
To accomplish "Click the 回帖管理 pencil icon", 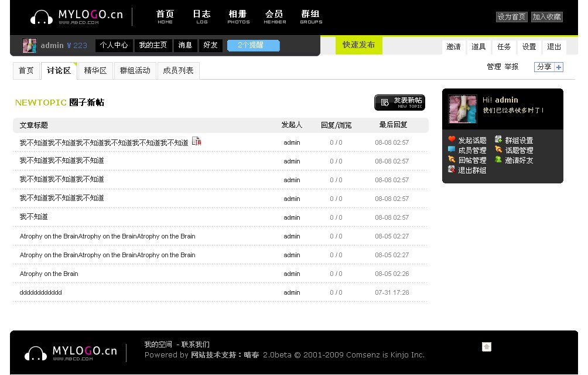I will coord(452,159).
